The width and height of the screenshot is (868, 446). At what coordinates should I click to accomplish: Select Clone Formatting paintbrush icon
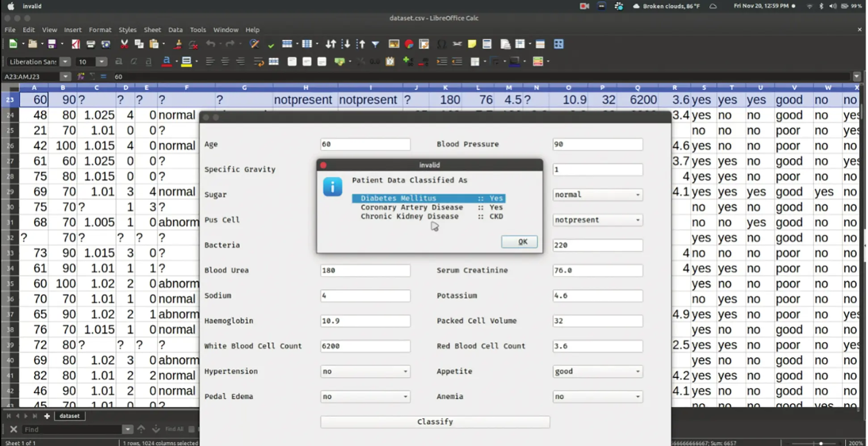point(178,44)
